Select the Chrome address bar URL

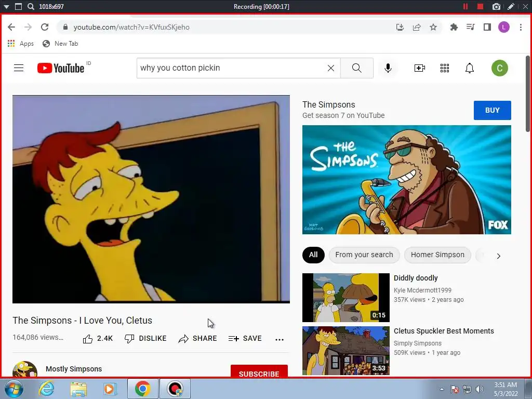pos(131,27)
